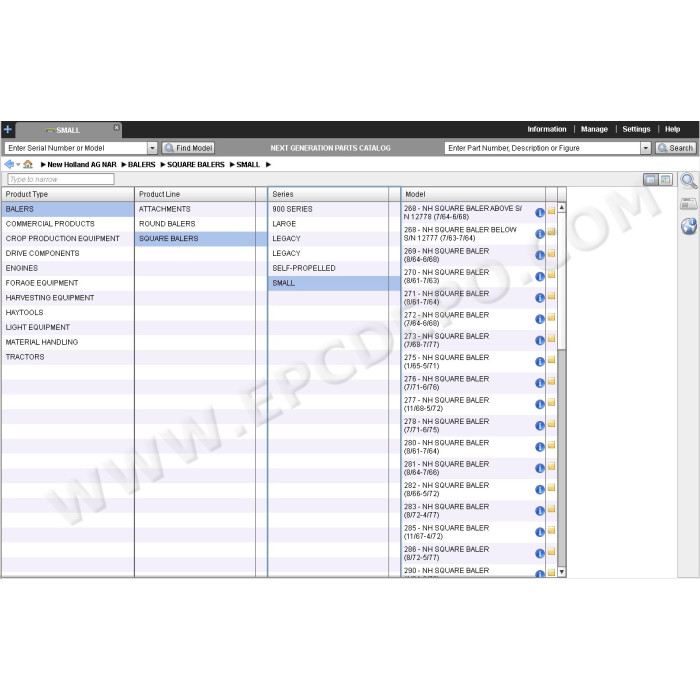Show info icon for 273 NH Square Baler

point(540,340)
